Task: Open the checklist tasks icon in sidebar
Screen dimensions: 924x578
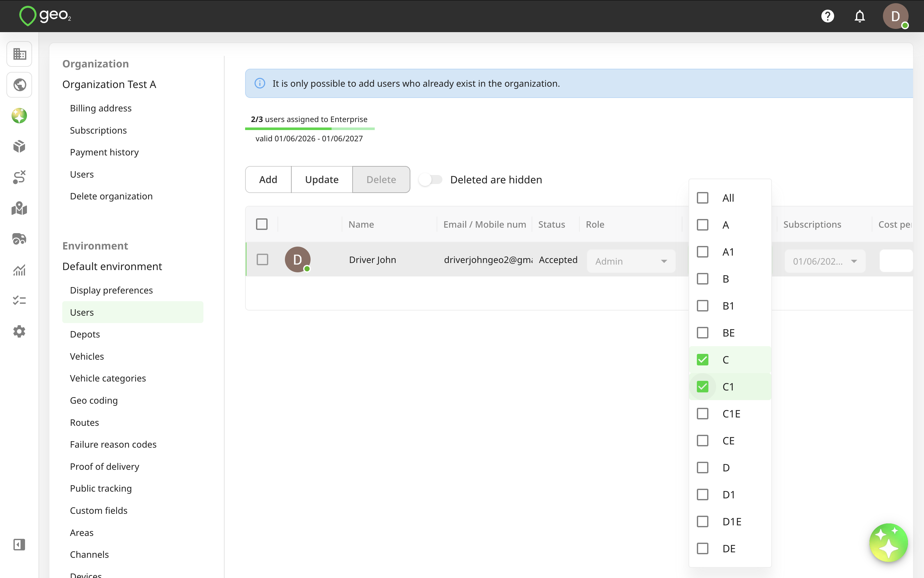Action: [x=19, y=301]
